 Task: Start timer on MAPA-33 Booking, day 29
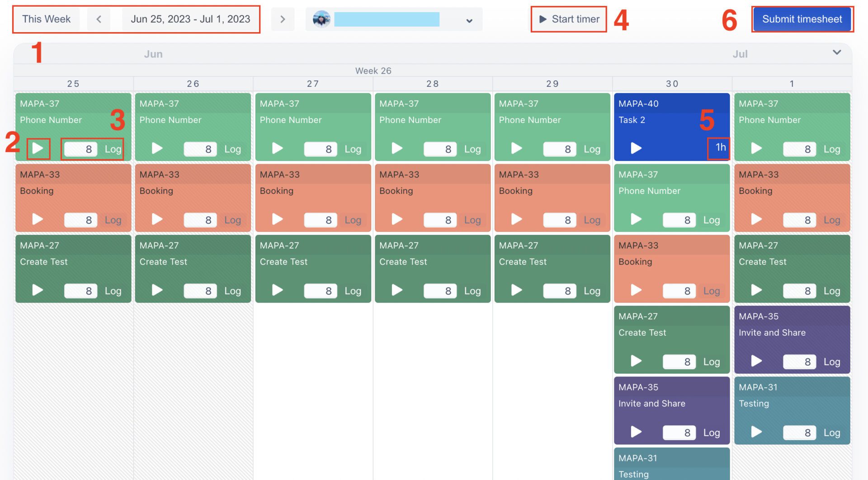[517, 219]
